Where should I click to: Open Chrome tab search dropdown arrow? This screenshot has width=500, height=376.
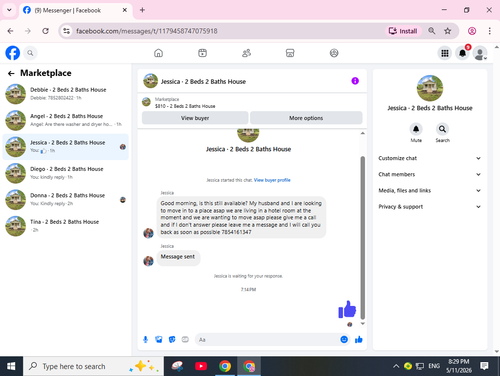[9, 10]
